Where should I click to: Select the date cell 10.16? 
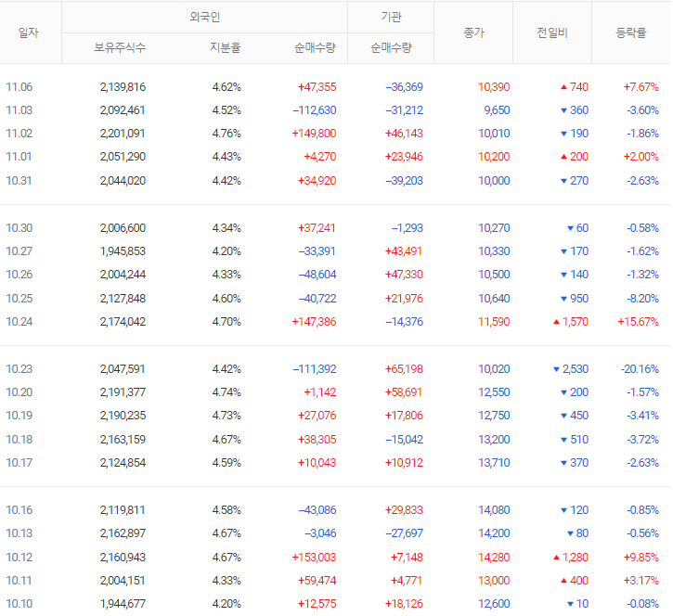point(19,509)
